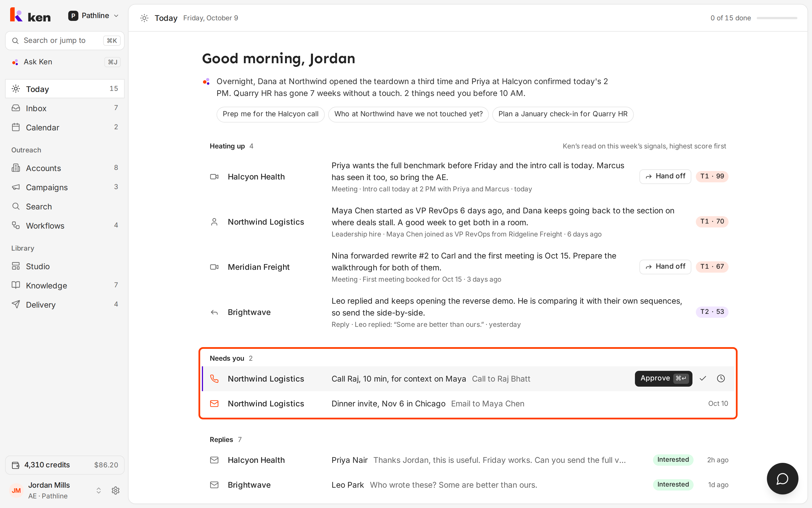Select "Plan a January check-in for Quarry HR"
The height and width of the screenshot is (508, 812).
[563, 114]
